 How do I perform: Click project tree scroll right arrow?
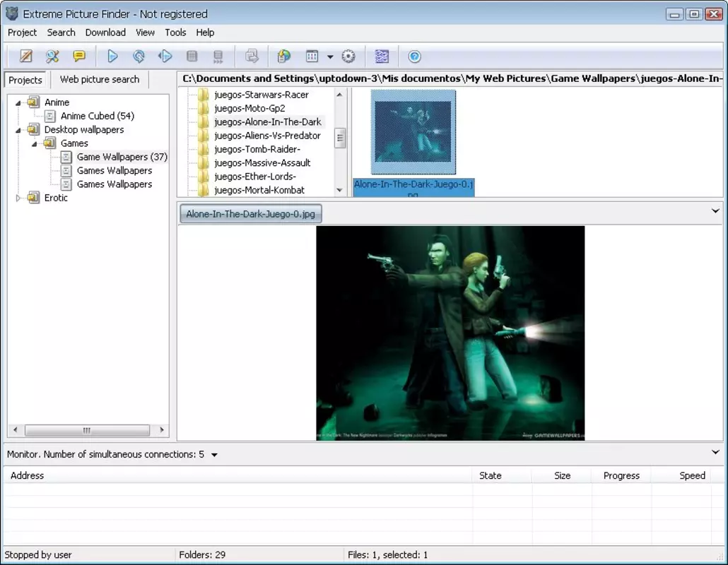162,430
